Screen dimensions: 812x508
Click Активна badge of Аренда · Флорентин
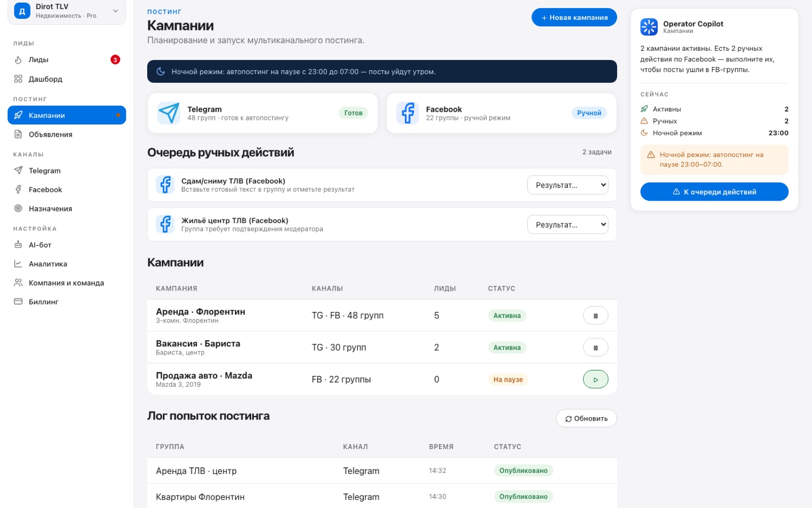coord(507,315)
